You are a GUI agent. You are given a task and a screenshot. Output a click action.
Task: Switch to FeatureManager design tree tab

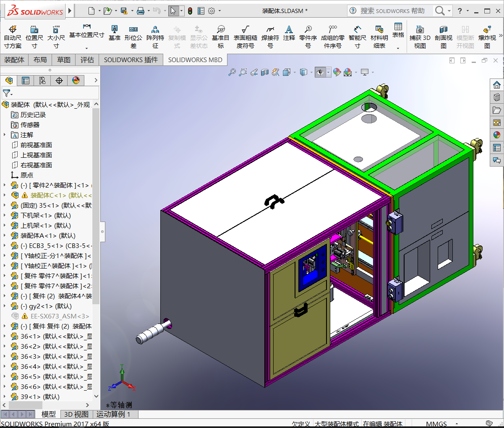[9, 80]
